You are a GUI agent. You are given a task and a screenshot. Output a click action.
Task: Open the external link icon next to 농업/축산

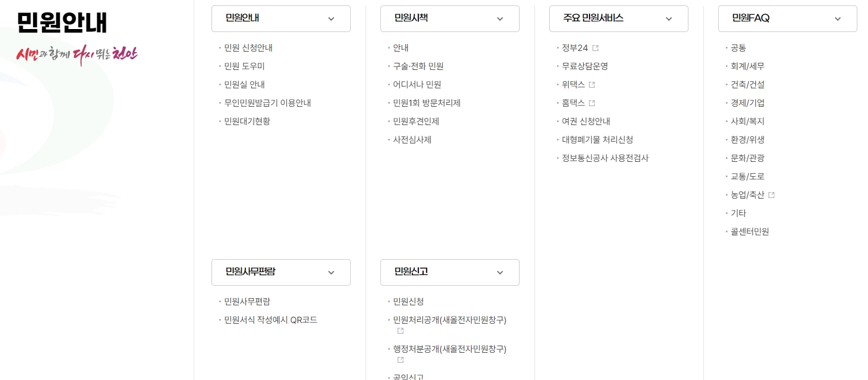click(x=771, y=194)
